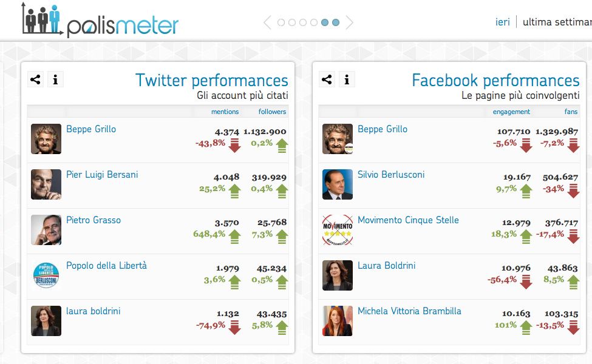Click the Movimento Cinque Stelle logo thumbnail
592x364 pixels.
point(338,230)
